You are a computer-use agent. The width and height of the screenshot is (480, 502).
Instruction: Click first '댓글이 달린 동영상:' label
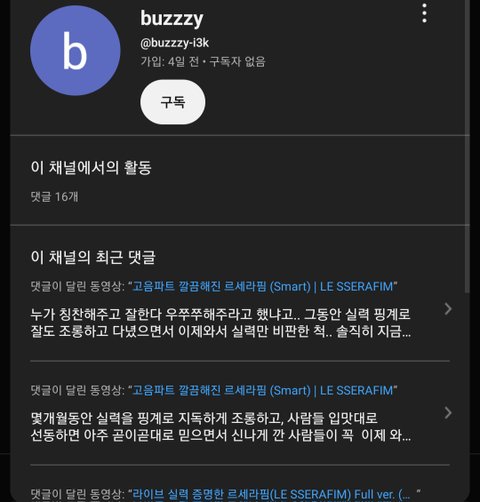pyautogui.click(x=78, y=286)
